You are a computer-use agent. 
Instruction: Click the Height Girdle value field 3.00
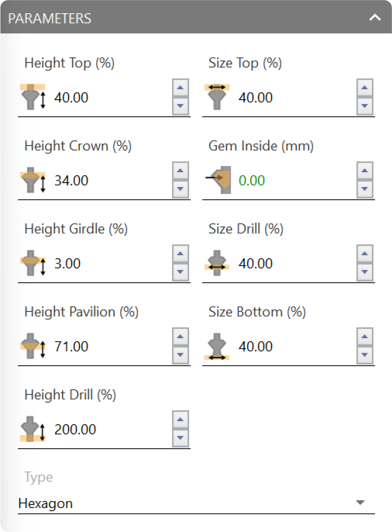(112, 264)
